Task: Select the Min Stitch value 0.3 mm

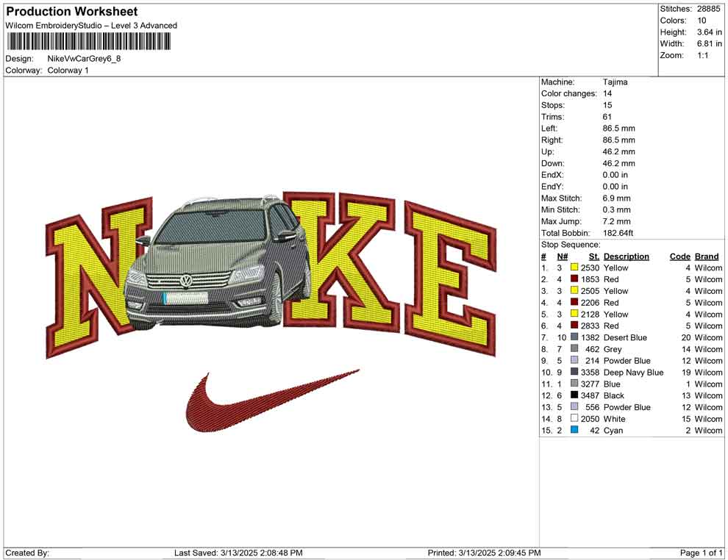Action: [x=616, y=209]
